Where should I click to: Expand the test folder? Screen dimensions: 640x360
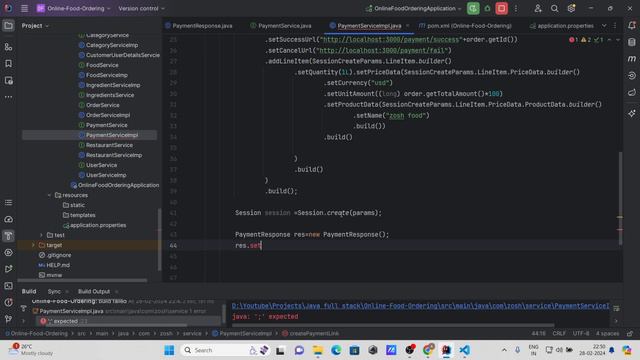pos(41,235)
